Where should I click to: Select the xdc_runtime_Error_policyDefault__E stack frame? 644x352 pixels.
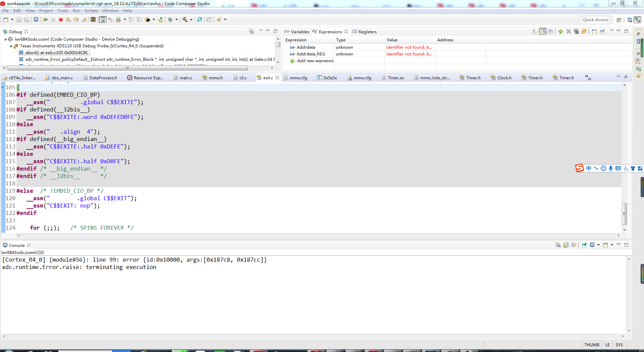click(x=147, y=59)
